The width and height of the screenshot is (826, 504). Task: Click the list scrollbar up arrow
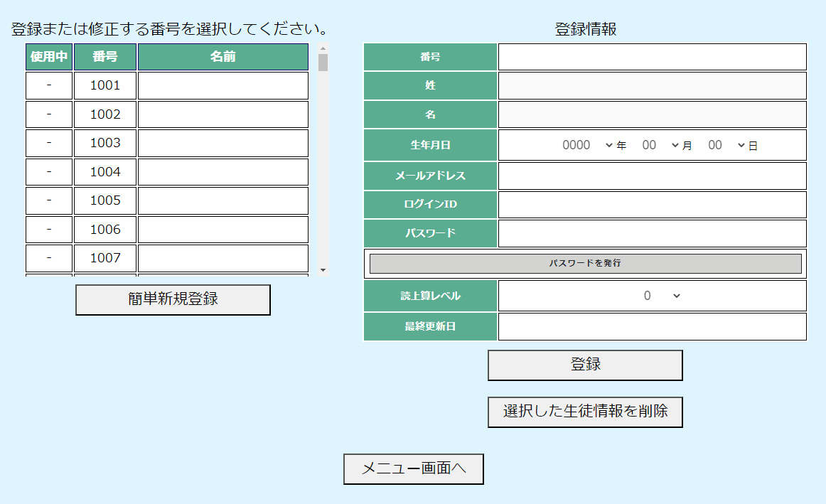(x=323, y=48)
